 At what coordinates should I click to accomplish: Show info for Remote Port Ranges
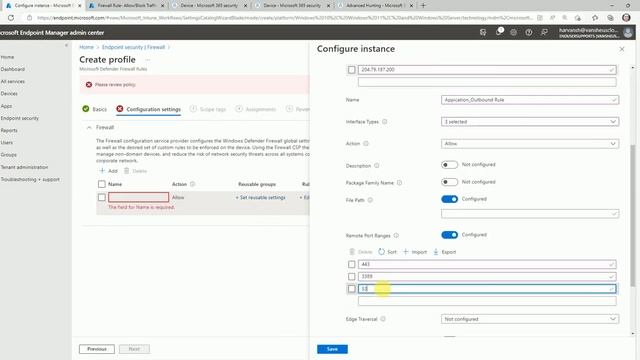[396, 236]
